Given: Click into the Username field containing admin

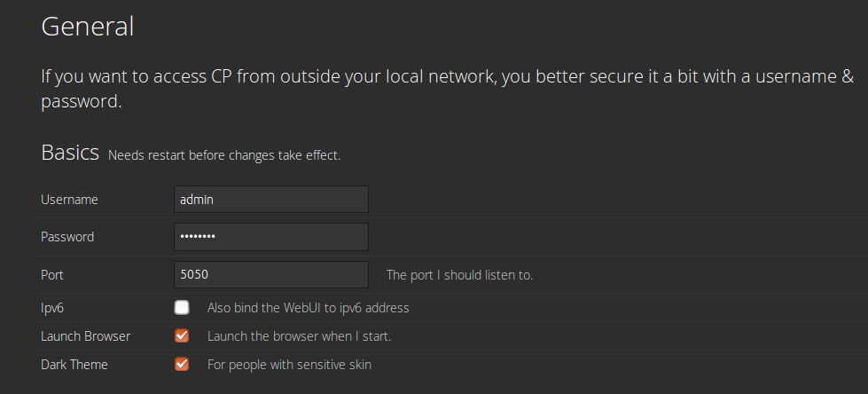Looking at the screenshot, I should click(x=270, y=199).
